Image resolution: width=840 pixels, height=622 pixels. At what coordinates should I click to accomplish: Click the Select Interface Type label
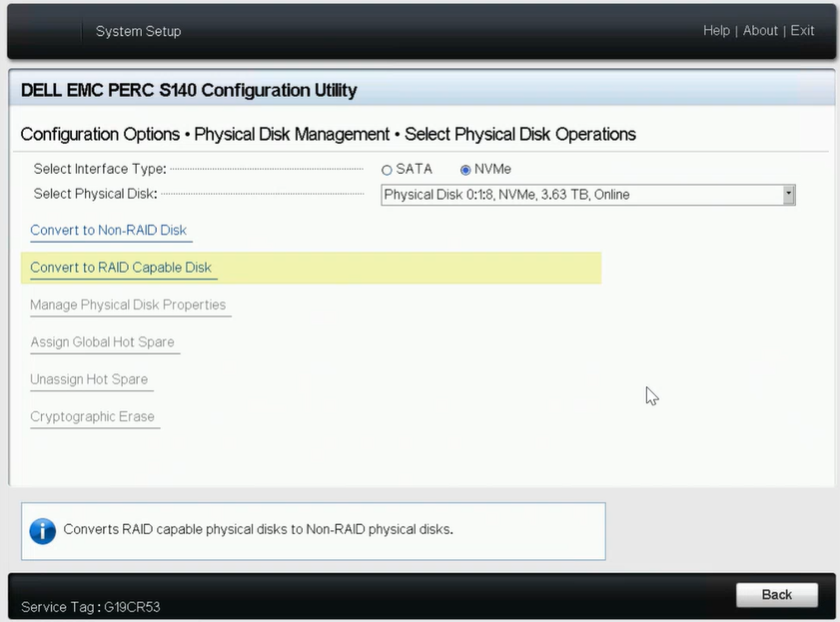100,169
